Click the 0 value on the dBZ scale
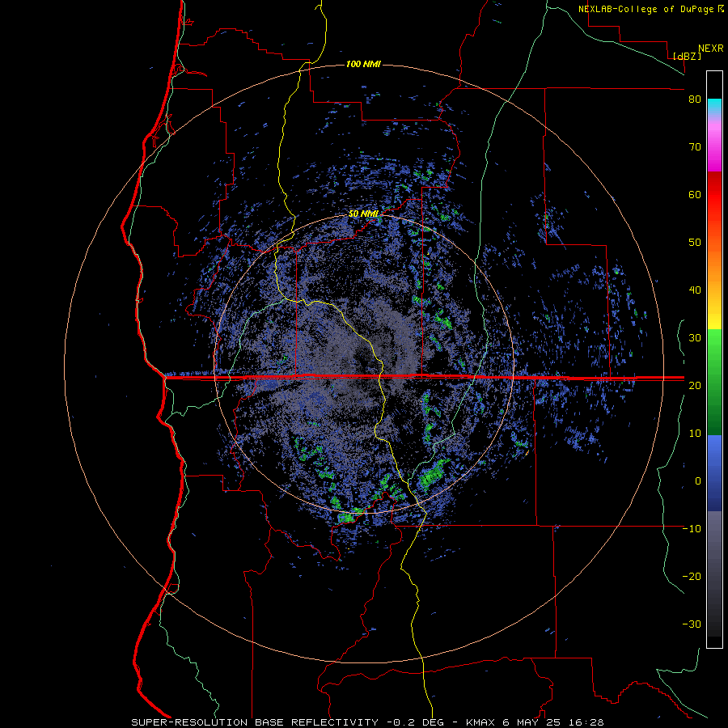 pyautogui.click(x=698, y=481)
